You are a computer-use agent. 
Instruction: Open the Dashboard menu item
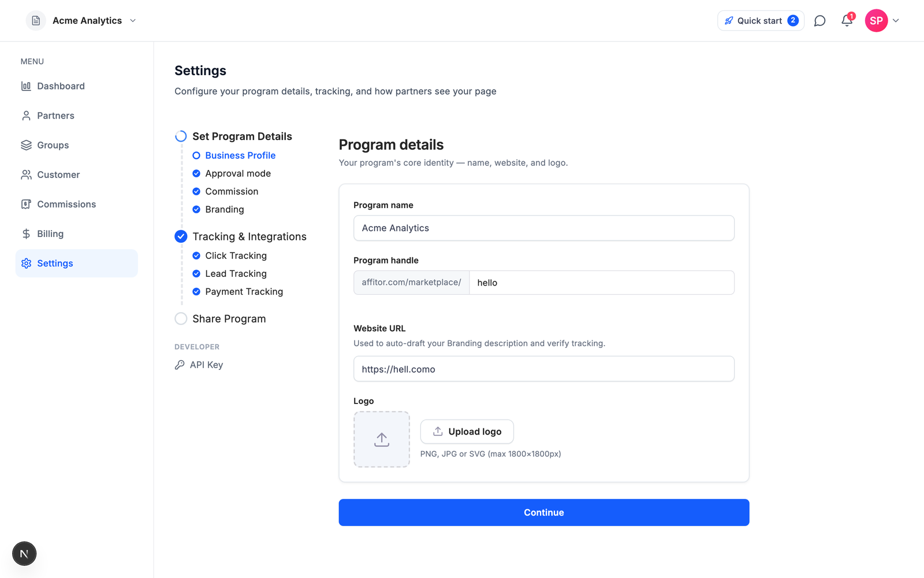click(x=76, y=86)
